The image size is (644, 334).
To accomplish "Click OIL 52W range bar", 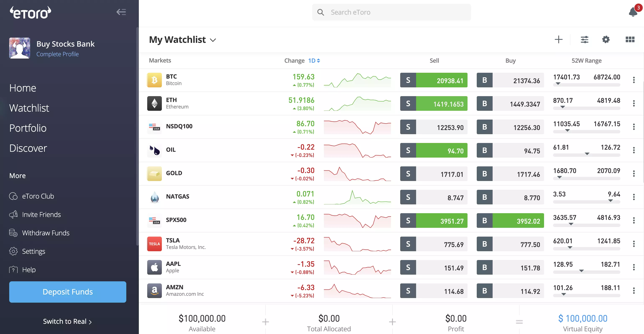I will point(586,155).
